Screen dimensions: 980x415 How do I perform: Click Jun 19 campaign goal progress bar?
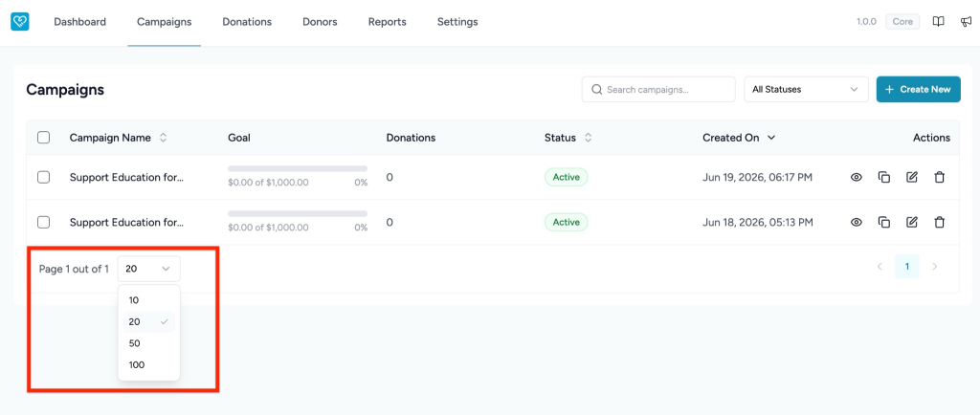[298, 168]
